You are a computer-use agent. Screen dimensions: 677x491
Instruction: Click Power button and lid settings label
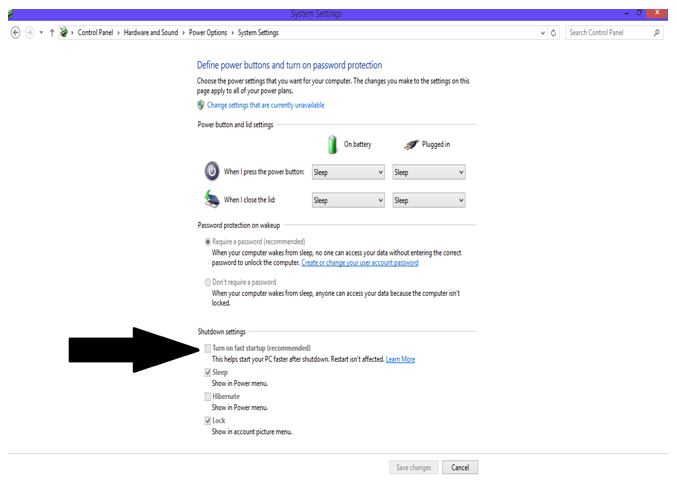235,125
